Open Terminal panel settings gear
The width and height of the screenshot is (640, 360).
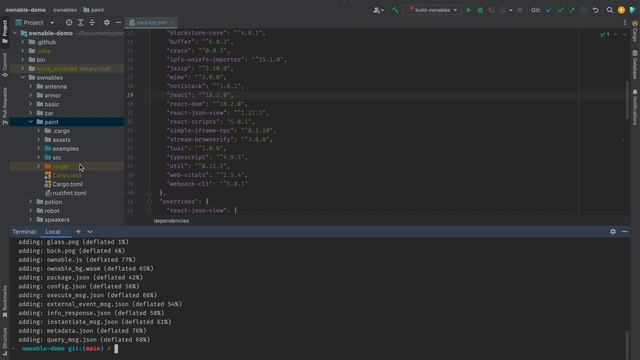(613, 232)
